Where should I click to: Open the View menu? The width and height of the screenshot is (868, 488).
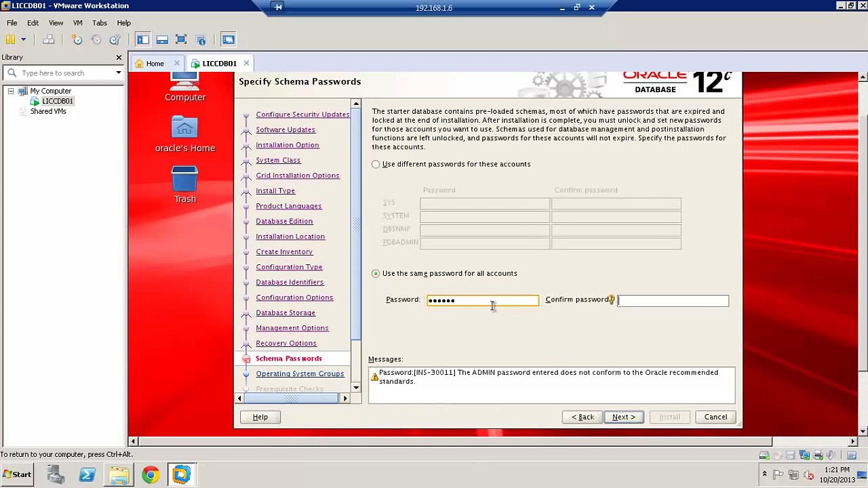click(x=56, y=23)
